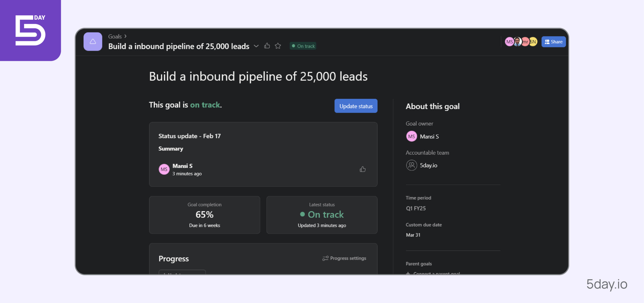The width and height of the screenshot is (644, 303).
Task: Select the Goals breadcrumb menu item
Action: [x=115, y=36]
